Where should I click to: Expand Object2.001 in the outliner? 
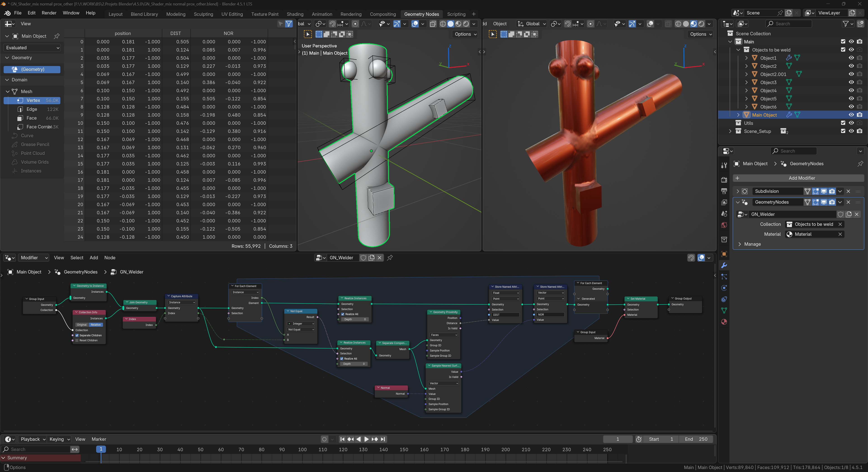(x=746, y=74)
